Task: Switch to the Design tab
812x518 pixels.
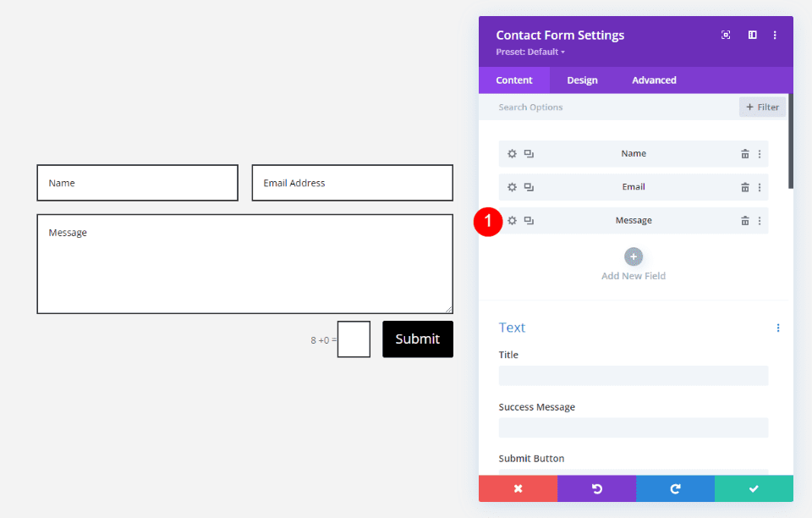Action: pyautogui.click(x=582, y=80)
